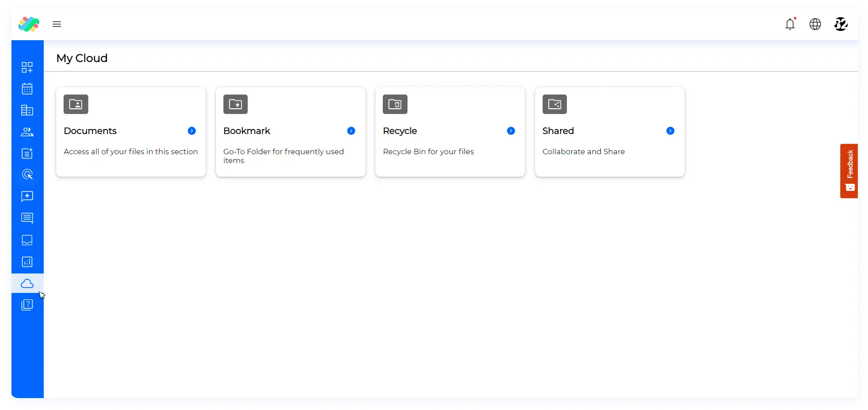Screen dimensions: 868x410
Task: Open the people contacts icon in sidebar
Action: pyautogui.click(x=27, y=132)
